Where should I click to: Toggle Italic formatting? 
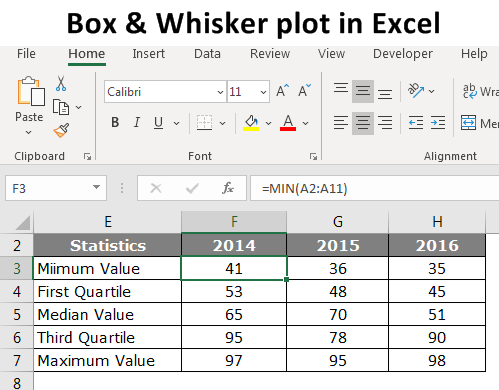tap(137, 123)
